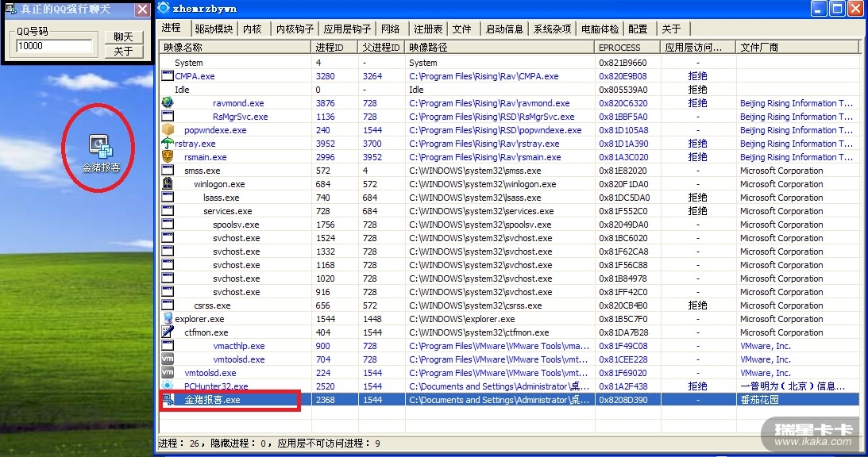Open the 进程 tab
868x457 pixels.
coord(172,28)
